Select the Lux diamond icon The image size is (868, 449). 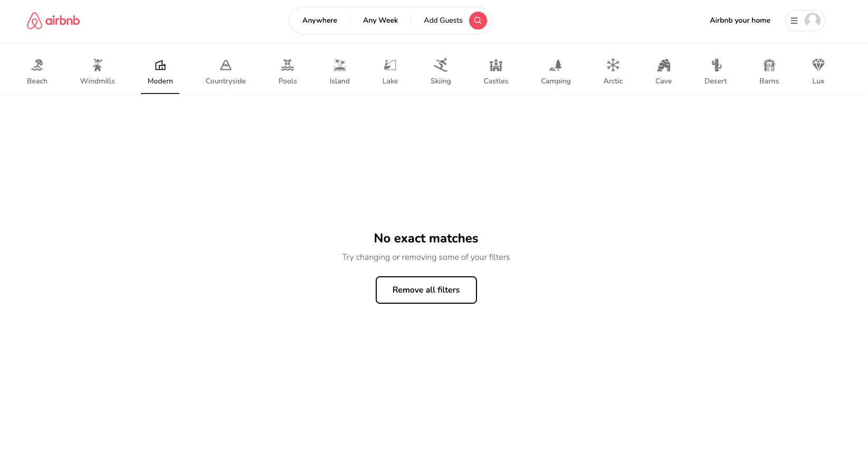point(818,65)
